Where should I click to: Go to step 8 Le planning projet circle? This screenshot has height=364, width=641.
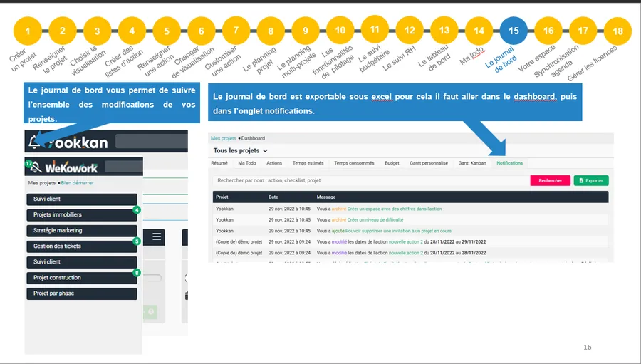pos(271,31)
